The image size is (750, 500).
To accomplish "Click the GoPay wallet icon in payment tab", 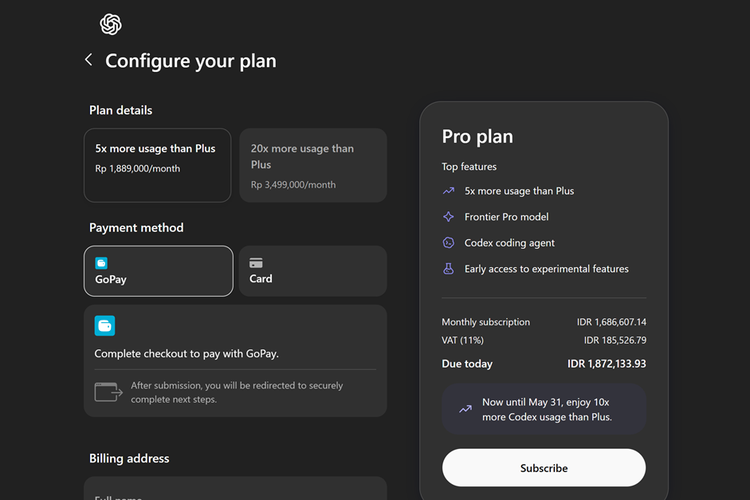I will (101, 263).
